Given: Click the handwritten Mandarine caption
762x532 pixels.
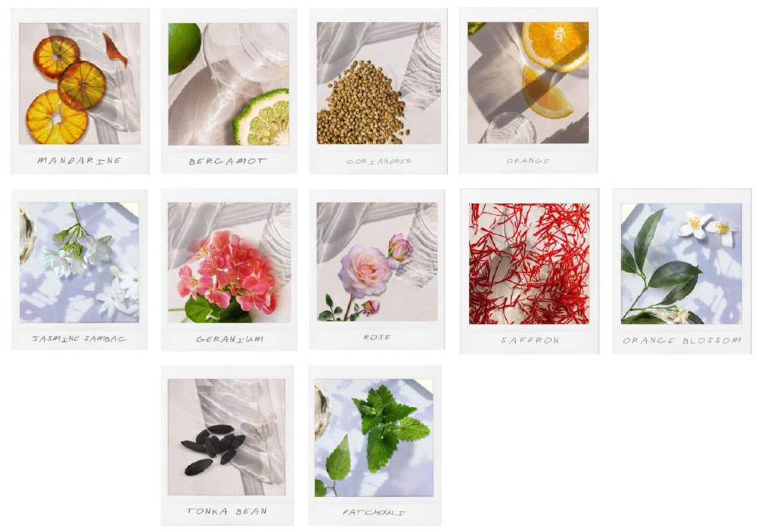Looking at the screenshot, I should click(79, 160).
